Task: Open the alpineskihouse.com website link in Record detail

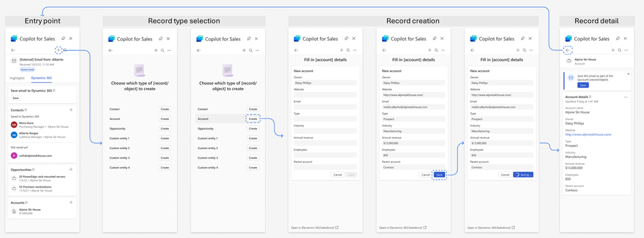Action: click(589, 134)
